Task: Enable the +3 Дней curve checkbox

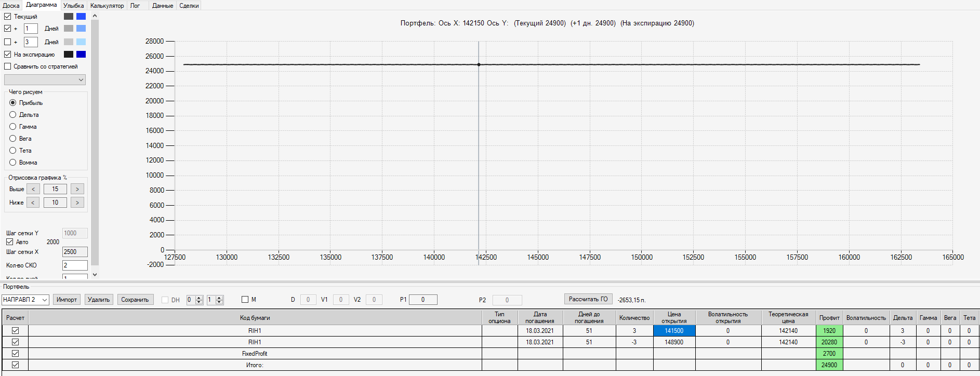Action: pos(8,42)
